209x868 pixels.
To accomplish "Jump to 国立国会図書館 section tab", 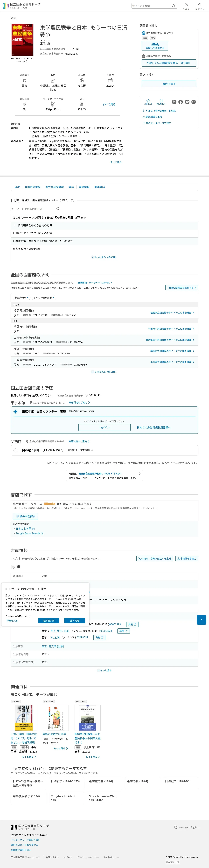I will tap(55, 187).
